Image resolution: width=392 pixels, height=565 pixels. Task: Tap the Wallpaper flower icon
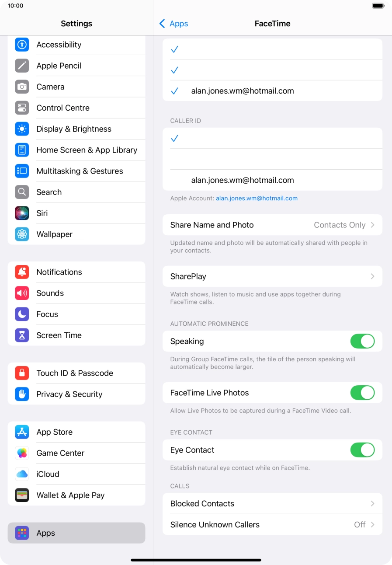[x=22, y=234]
